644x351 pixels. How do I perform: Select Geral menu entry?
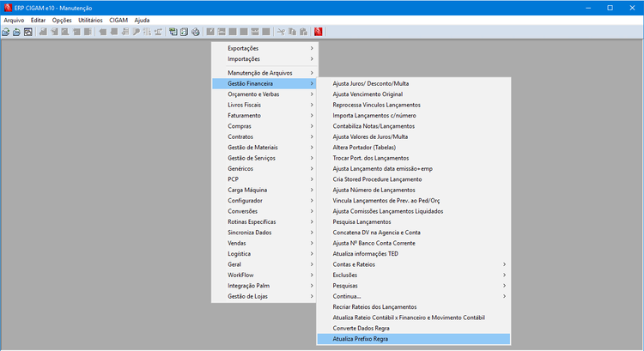[264, 265]
